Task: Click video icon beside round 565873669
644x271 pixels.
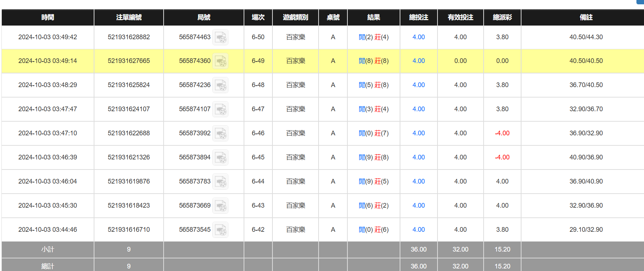Action: [220, 206]
